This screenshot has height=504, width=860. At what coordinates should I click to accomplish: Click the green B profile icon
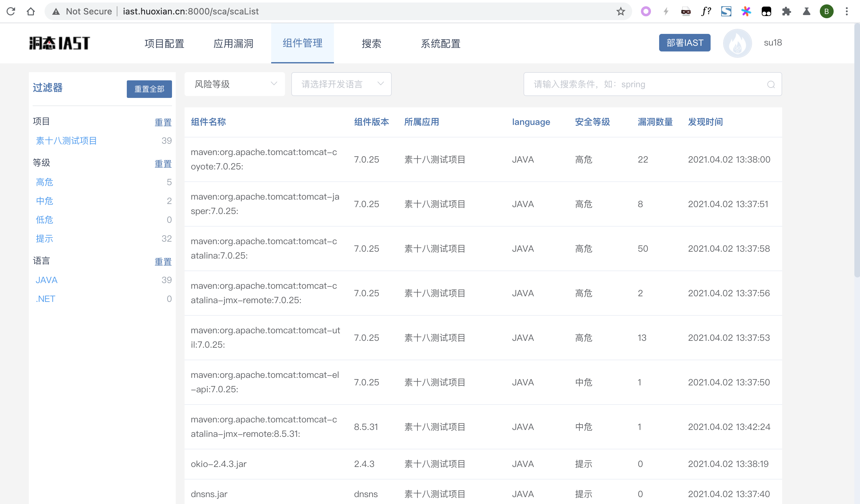point(826,11)
